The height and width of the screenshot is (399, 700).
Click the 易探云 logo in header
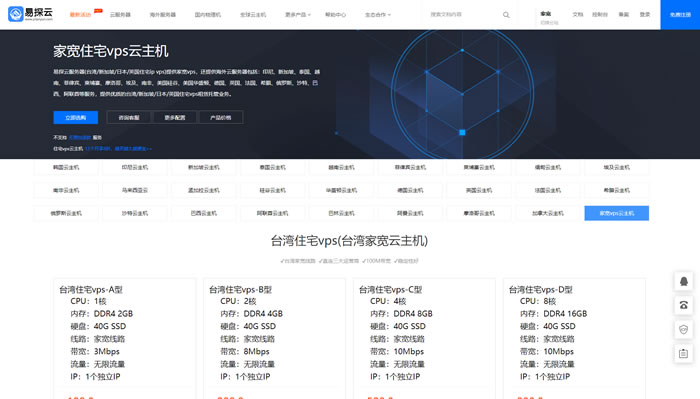pyautogui.click(x=30, y=14)
